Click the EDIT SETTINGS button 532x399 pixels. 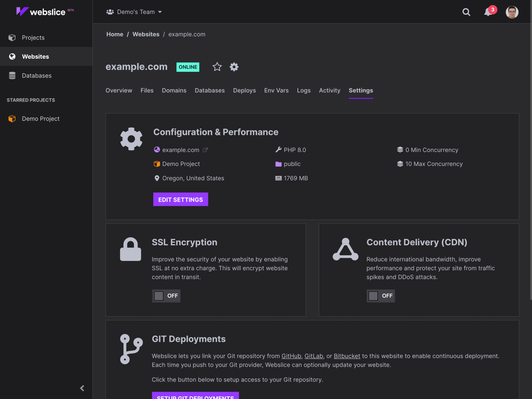(180, 199)
